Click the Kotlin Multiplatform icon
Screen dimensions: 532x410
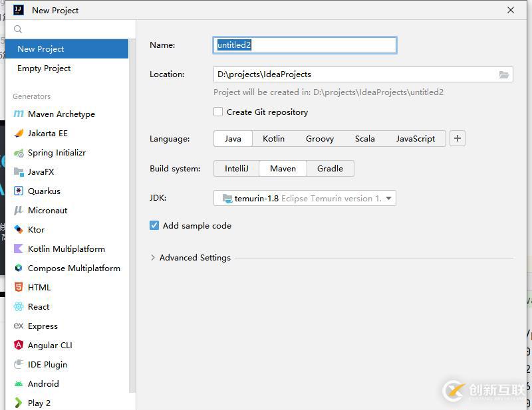point(19,249)
